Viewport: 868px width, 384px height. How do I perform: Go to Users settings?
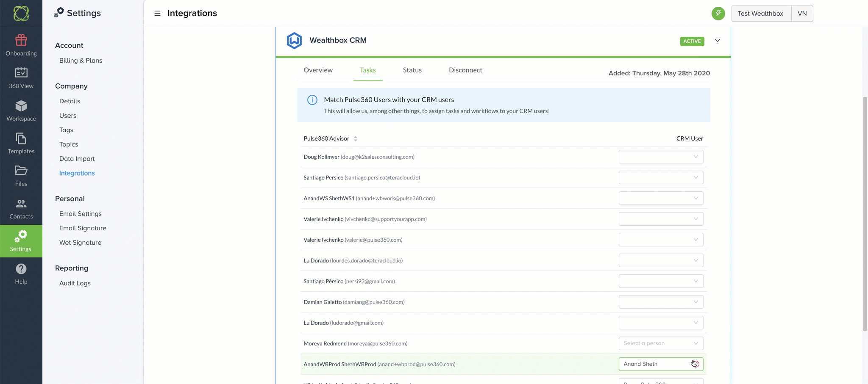pos(68,116)
